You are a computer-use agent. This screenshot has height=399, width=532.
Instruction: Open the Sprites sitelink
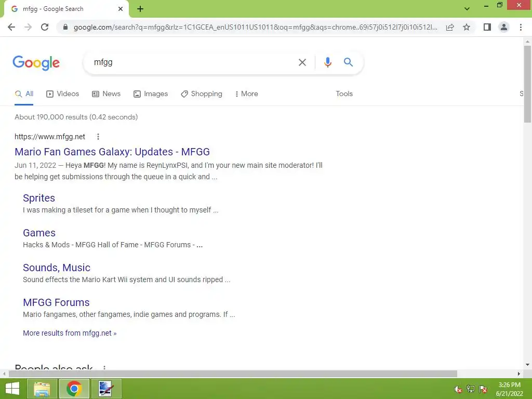38,198
